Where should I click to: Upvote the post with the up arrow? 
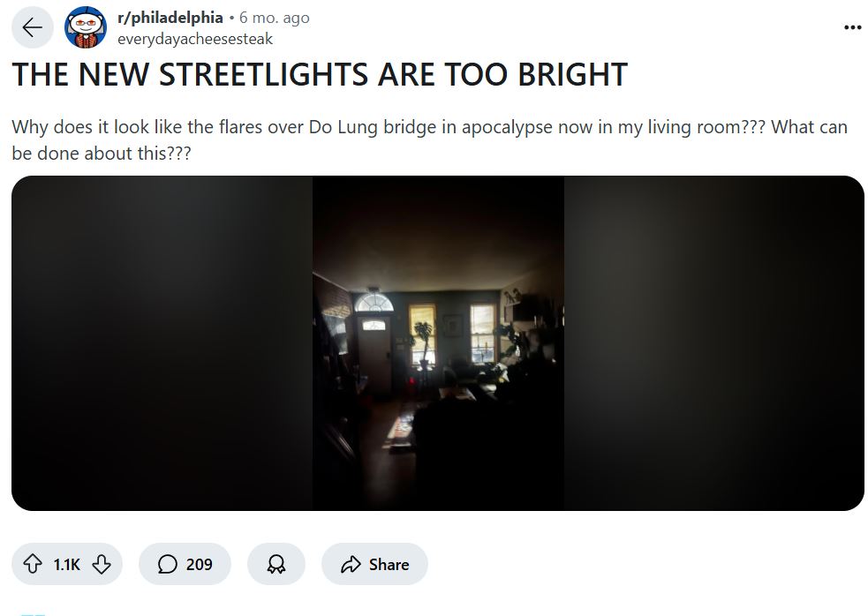[34, 564]
